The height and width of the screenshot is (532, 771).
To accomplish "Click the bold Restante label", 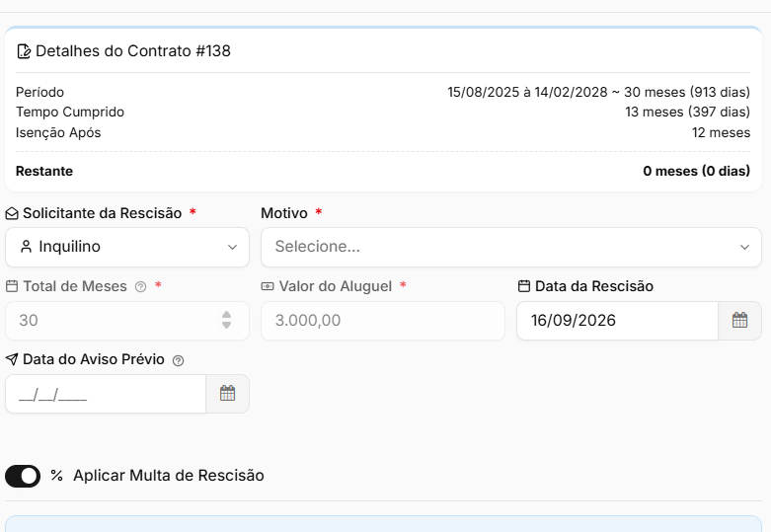I will coord(44,171).
